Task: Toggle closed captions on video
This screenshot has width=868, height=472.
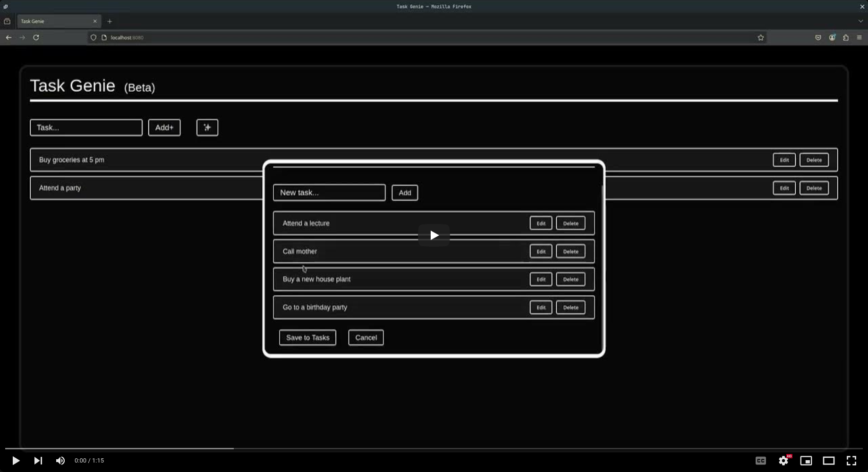Action: pos(760,460)
